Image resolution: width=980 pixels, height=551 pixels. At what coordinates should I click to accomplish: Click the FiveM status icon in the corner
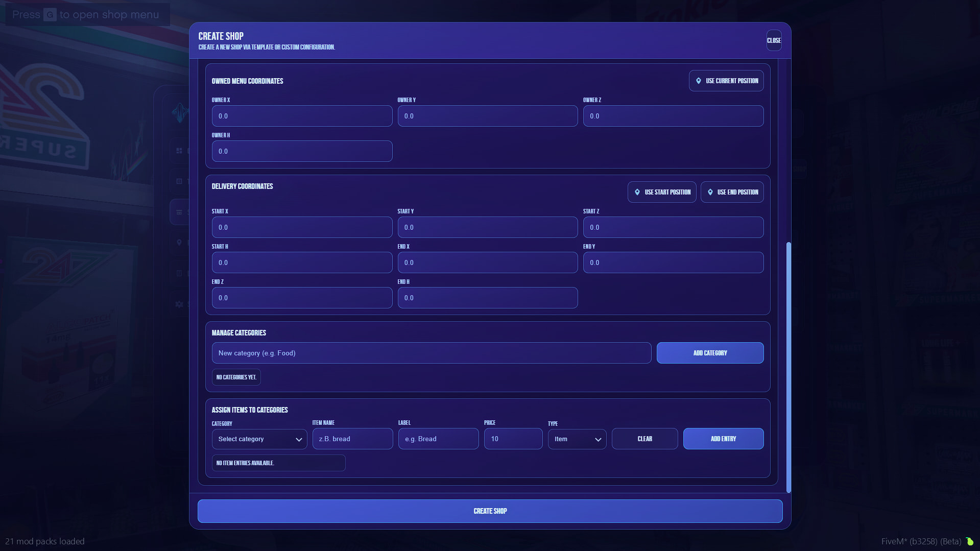[x=969, y=541]
